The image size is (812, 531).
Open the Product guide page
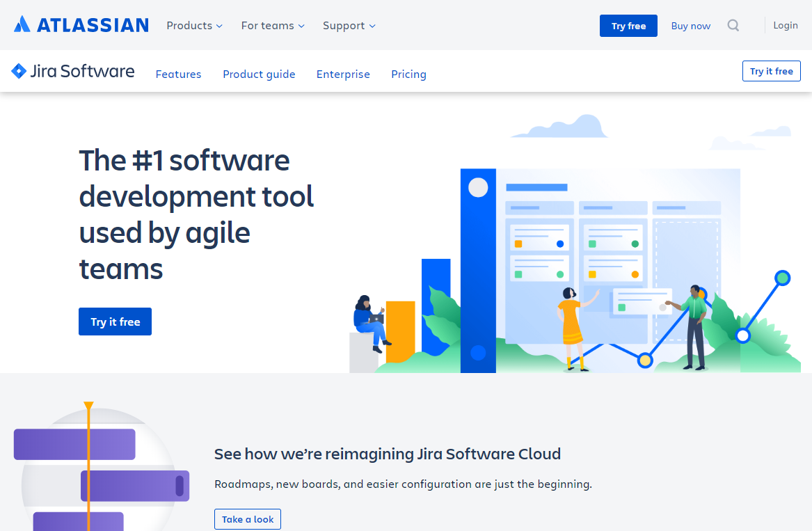[259, 74]
